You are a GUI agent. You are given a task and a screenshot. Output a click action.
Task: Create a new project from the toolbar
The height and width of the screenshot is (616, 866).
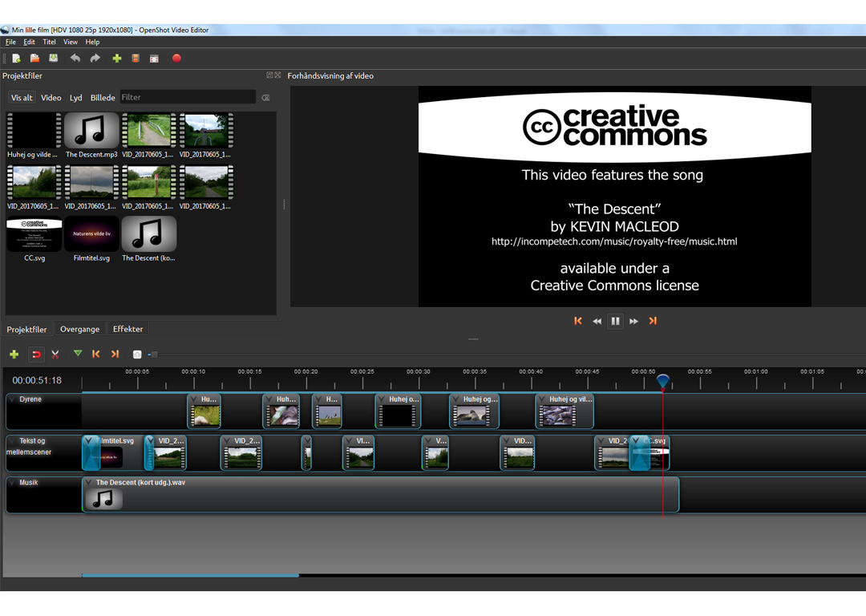16,59
